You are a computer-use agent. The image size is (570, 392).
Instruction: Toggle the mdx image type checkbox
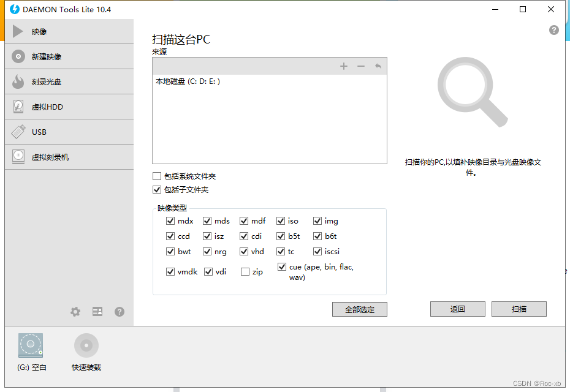pos(170,221)
